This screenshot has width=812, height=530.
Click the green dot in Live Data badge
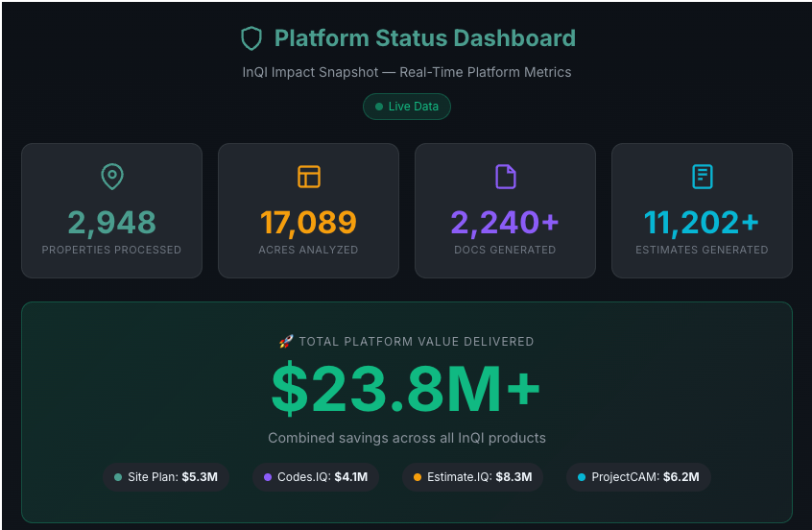[379, 107]
